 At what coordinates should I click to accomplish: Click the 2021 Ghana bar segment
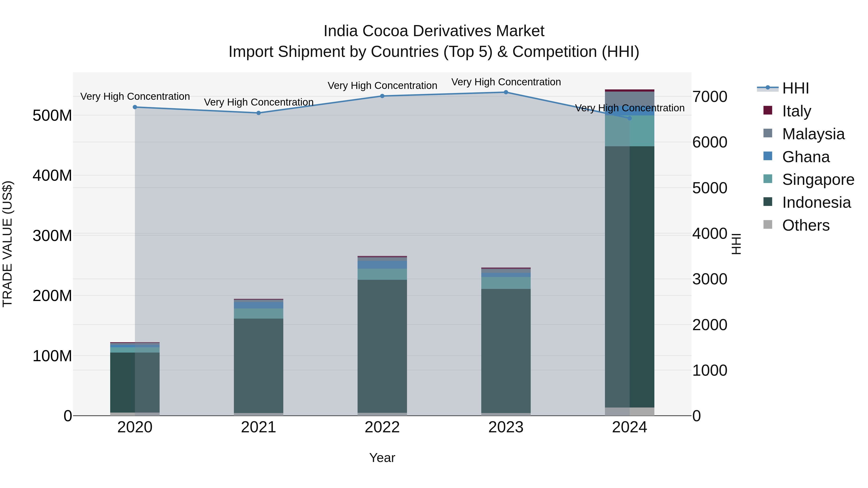click(x=258, y=305)
